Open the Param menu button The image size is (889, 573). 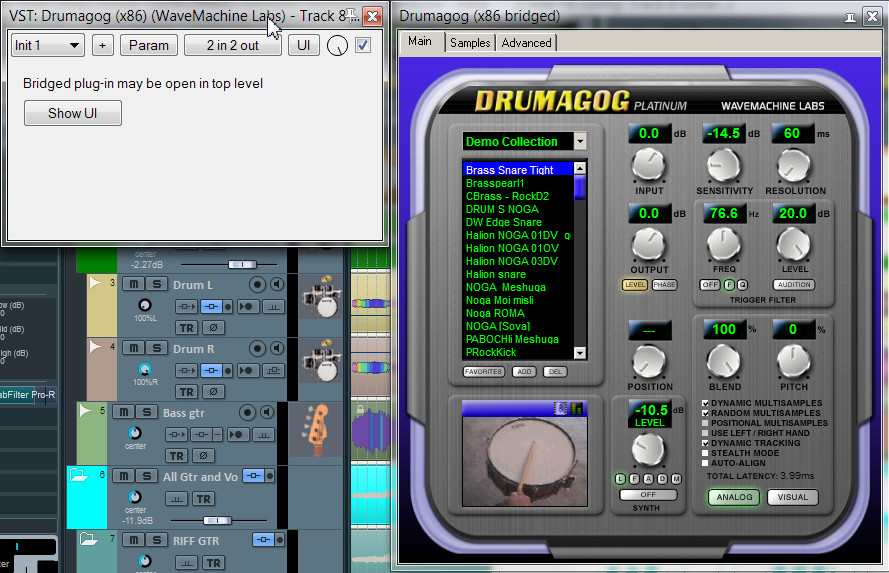point(149,45)
